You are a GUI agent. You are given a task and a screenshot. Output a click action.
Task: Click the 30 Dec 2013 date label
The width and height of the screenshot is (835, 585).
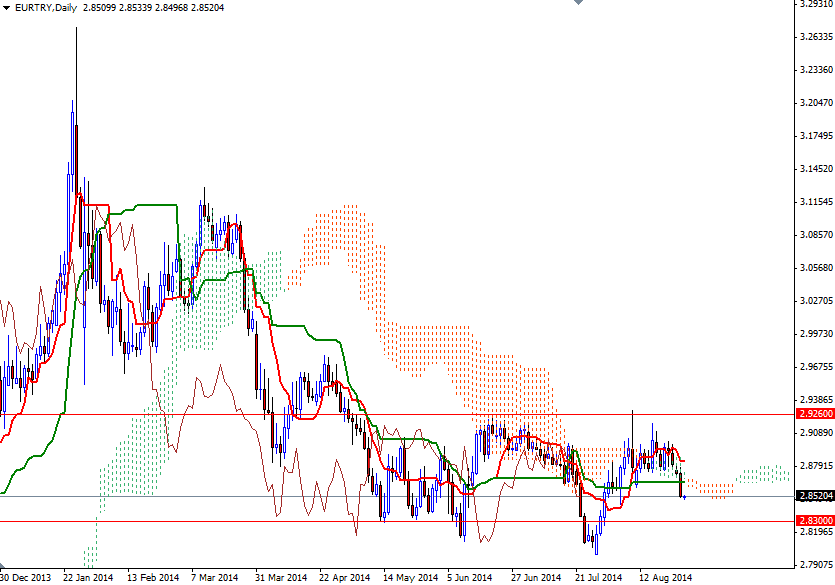(x=26, y=577)
